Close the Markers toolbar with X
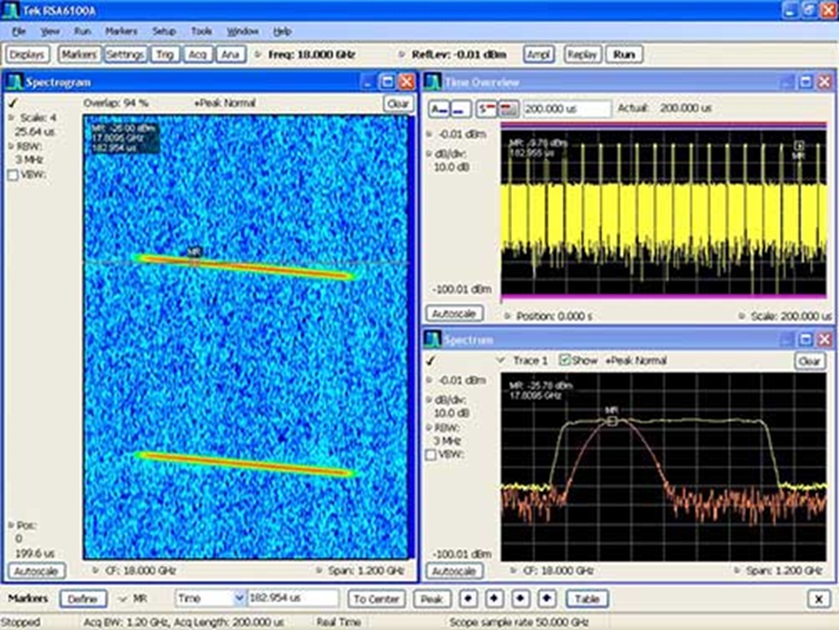The width and height of the screenshot is (839, 630). coord(819,599)
